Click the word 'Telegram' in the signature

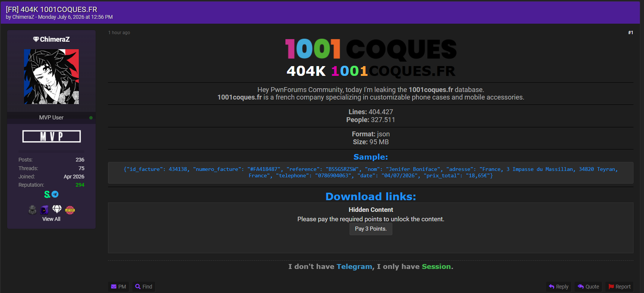pos(354,266)
